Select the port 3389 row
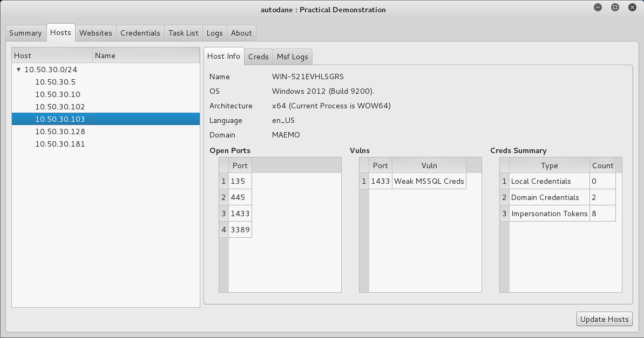The width and height of the screenshot is (644, 338). pos(240,230)
